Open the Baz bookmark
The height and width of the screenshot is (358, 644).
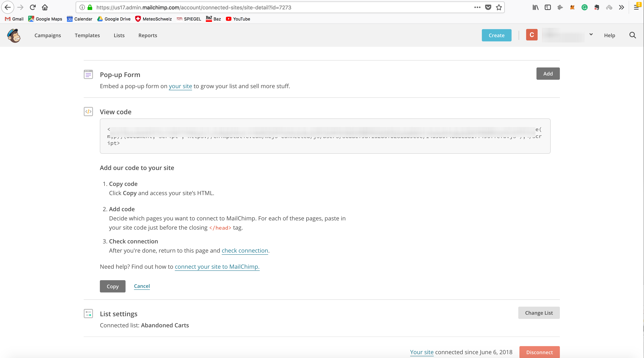[x=213, y=19]
